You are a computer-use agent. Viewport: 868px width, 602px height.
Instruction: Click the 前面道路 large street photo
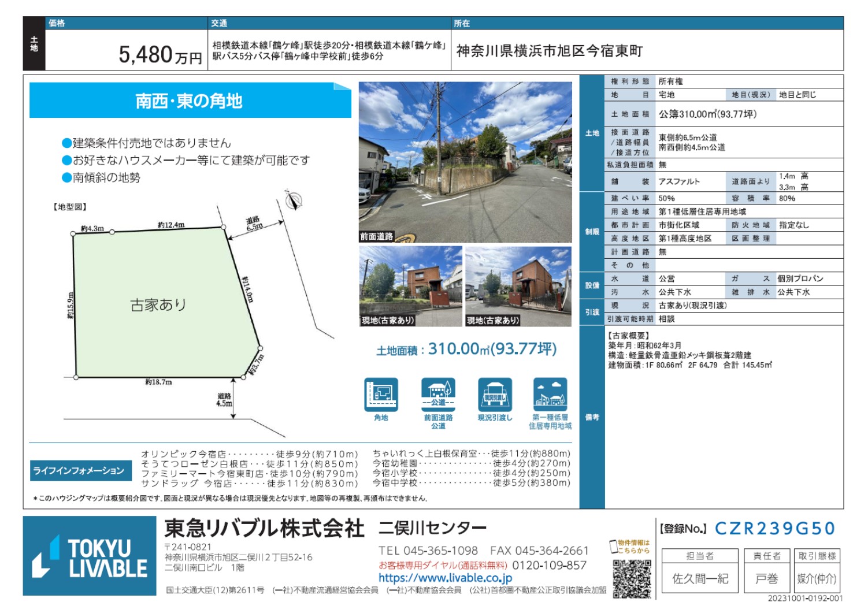coord(465,162)
